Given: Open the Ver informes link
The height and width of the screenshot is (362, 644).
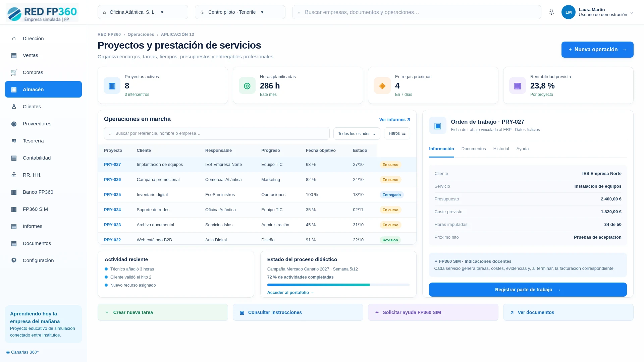Looking at the screenshot, I should coord(395,120).
